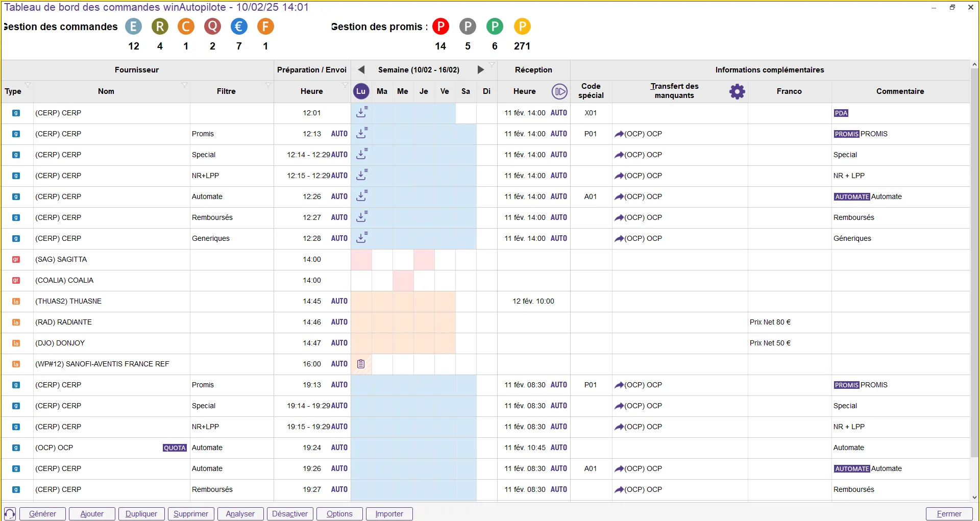Click the pink Me cell in COALIA row
Image resolution: width=980 pixels, height=521 pixels.
[403, 280]
